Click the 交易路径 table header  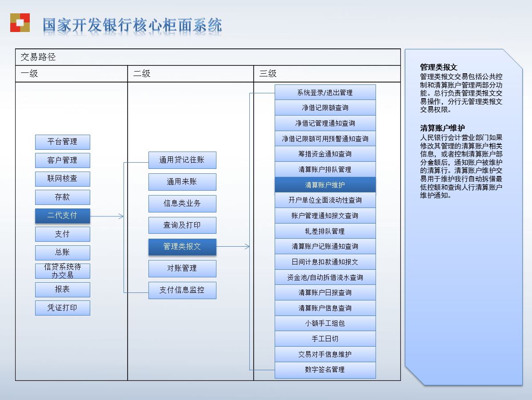[208, 57]
